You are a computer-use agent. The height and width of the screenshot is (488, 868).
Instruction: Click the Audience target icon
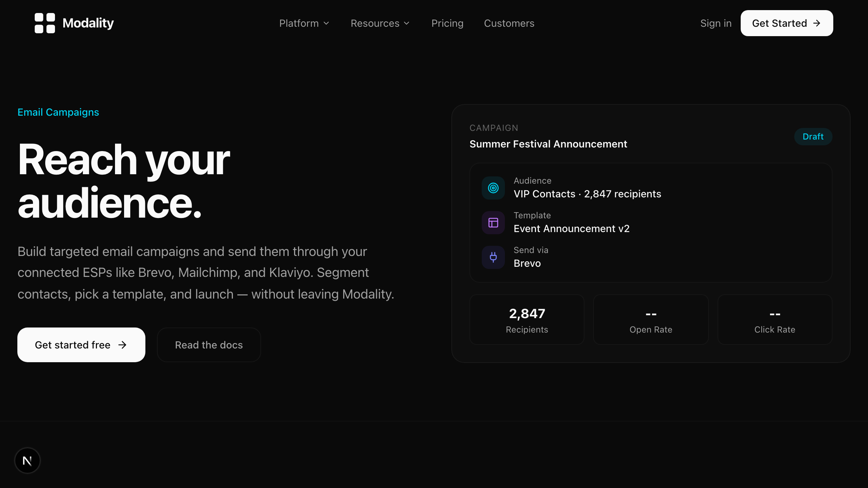493,188
